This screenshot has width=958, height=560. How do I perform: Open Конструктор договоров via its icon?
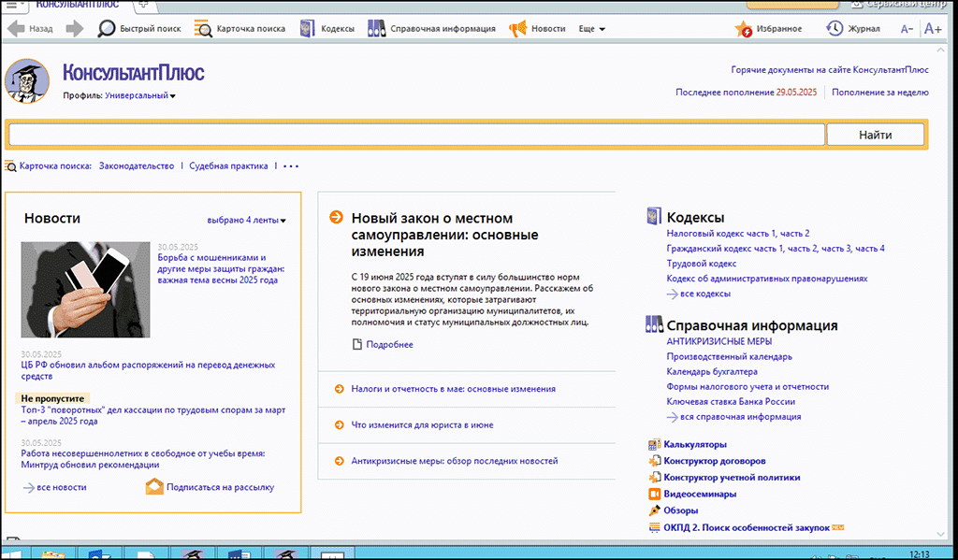coord(654,461)
